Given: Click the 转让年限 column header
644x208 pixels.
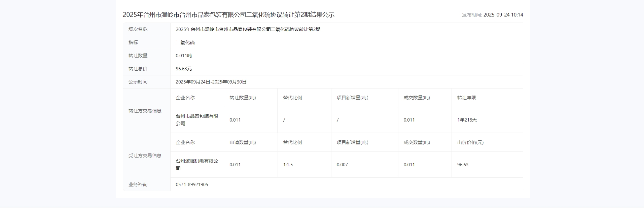Looking at the screenshot, I should coord(466,98).
